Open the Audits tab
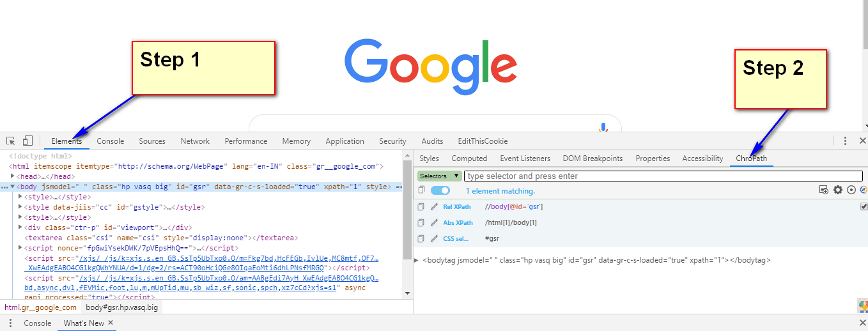 [433, 141]
